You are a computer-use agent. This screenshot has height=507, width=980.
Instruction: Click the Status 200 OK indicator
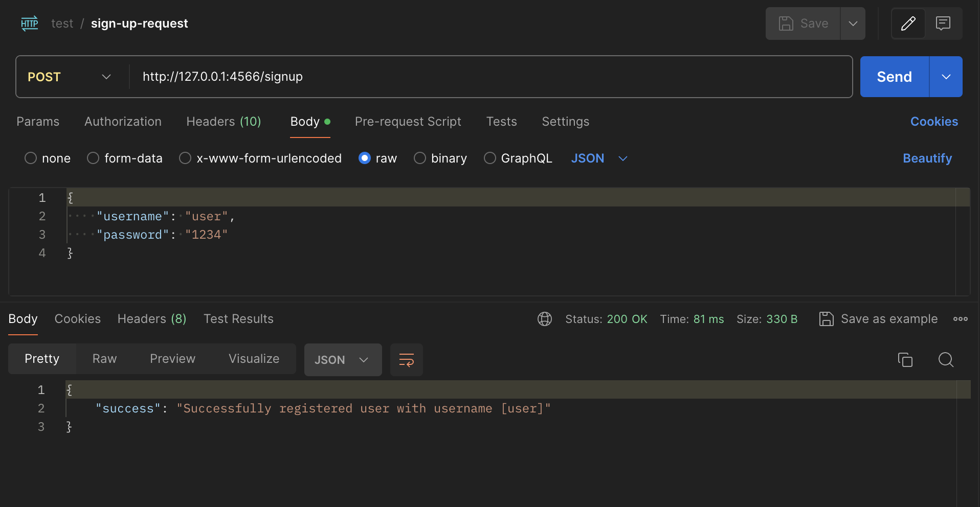click(x=606, y=319)
